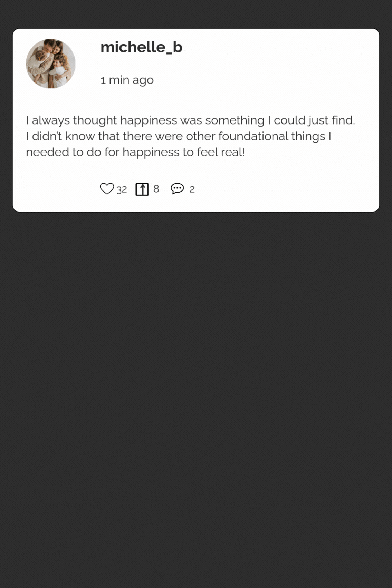Screen dimensions: 392x588
Task: Select the first line about finding happiness
Action: coord(190,120)
